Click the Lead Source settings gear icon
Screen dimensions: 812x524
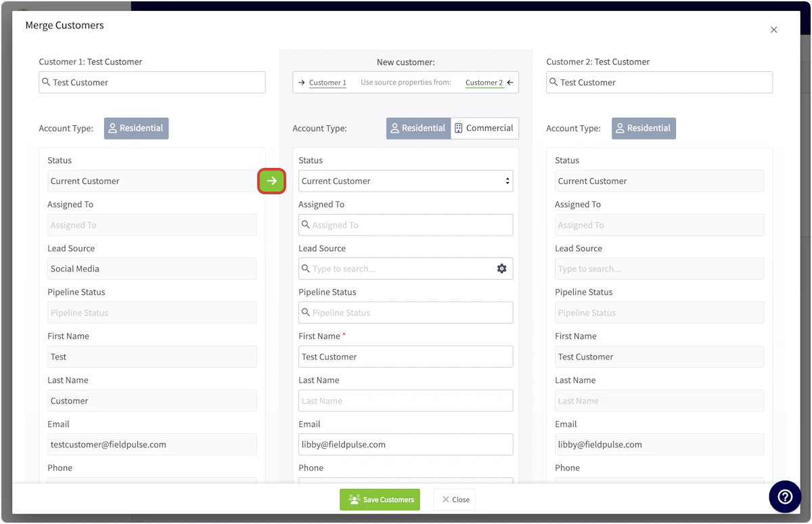tap(501, 269)
